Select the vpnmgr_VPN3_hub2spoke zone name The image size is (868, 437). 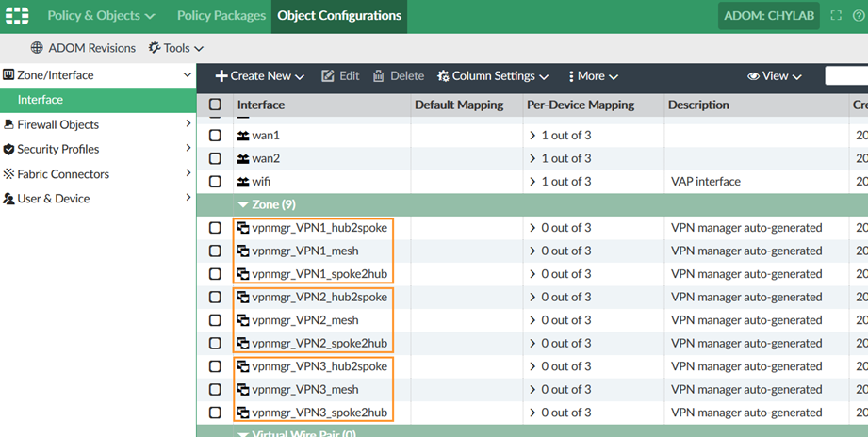tap(319, 366)
